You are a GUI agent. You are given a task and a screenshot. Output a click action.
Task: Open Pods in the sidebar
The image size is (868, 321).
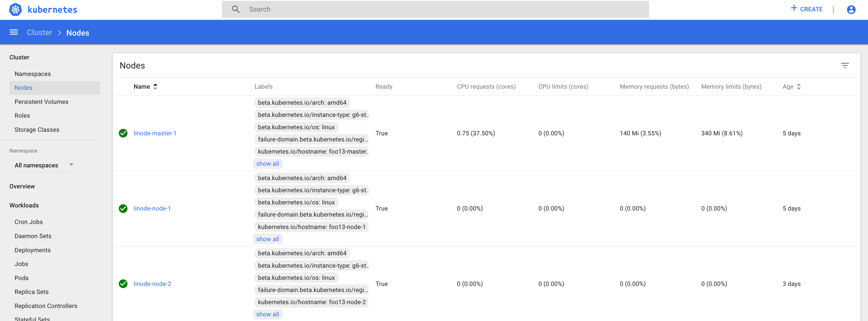coord(22,278)
